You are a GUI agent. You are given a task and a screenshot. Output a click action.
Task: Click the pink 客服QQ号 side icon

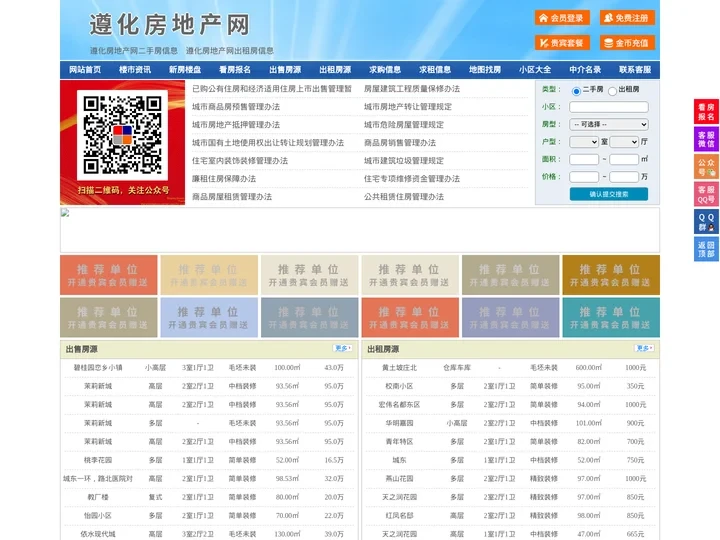click(x=706, y=194)
